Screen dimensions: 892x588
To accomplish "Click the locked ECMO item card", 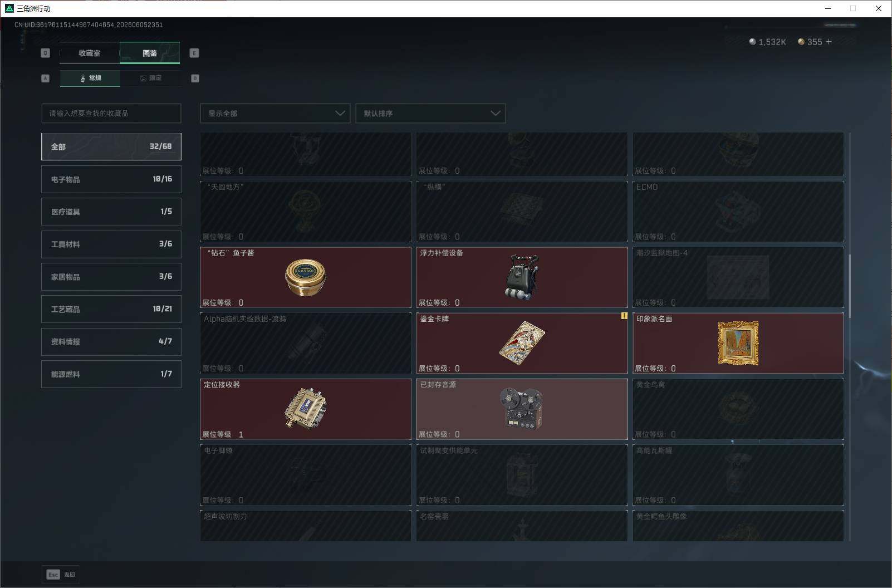I will [x=738, y=212].
